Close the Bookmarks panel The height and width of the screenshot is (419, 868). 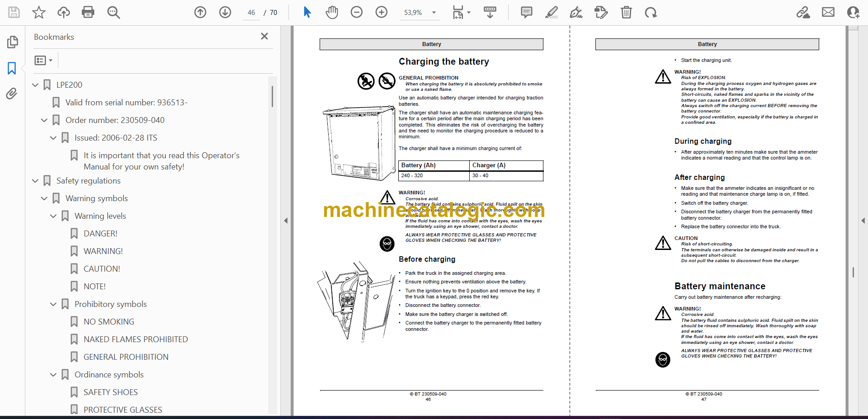point(264,36)
